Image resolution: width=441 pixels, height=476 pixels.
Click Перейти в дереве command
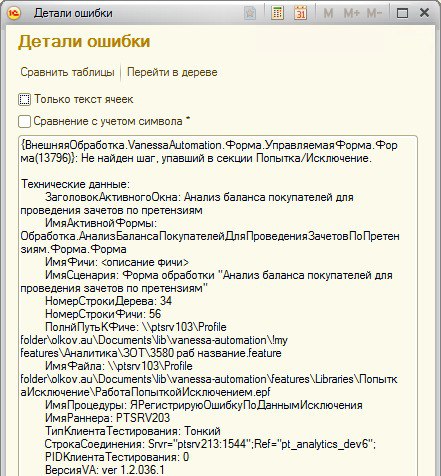pyautogui.click(x=172, y=72)
